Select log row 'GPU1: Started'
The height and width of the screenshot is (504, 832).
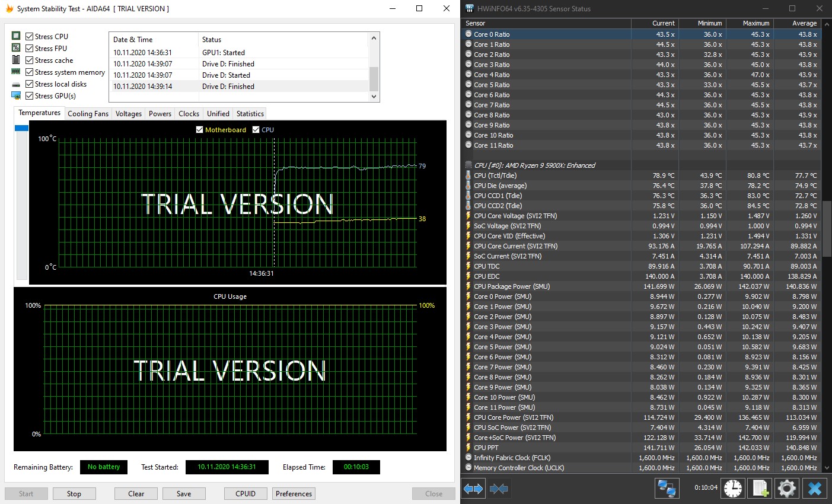(239, 53)
